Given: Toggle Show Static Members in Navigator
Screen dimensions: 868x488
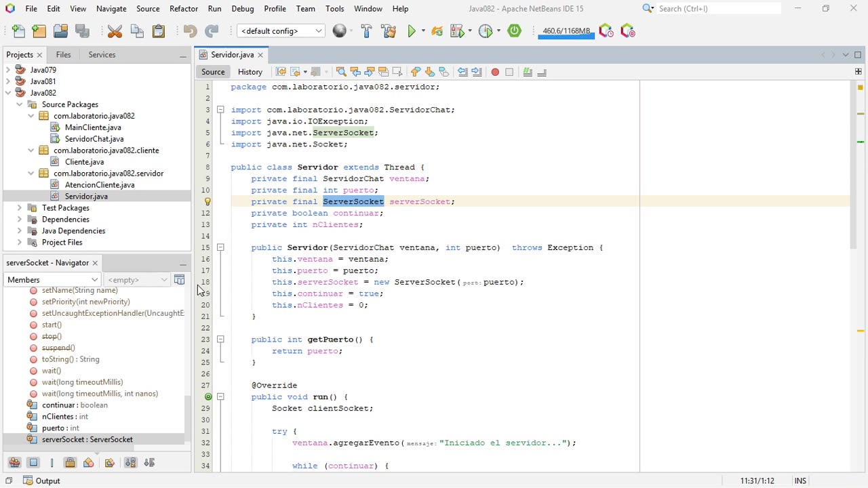Looking at the screenshot, I should [x=52, y=463].
